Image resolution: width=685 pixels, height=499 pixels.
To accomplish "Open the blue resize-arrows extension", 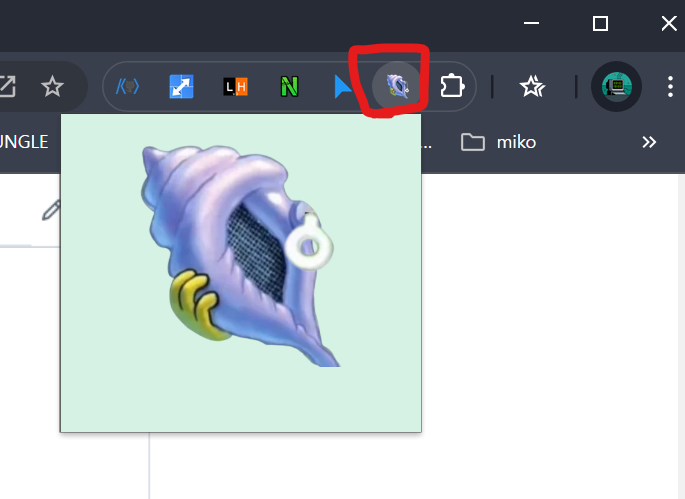I will point(181,87).
